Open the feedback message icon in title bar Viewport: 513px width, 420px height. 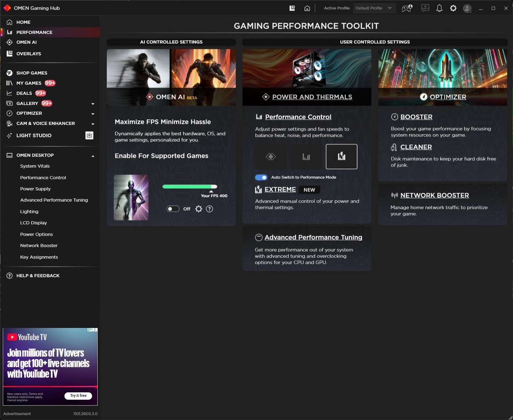(x=425, y=8)
